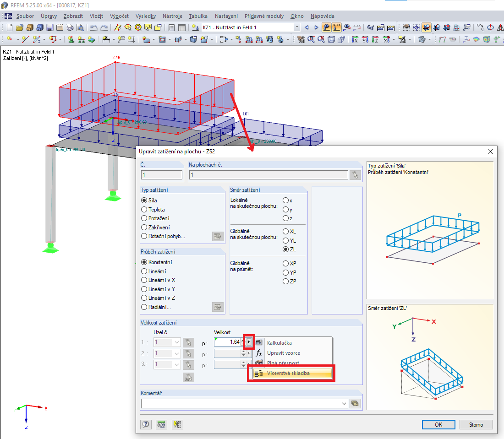Open the Výpočet menu
This screenshot has height=439, width=504.
[x=119, y=16]
